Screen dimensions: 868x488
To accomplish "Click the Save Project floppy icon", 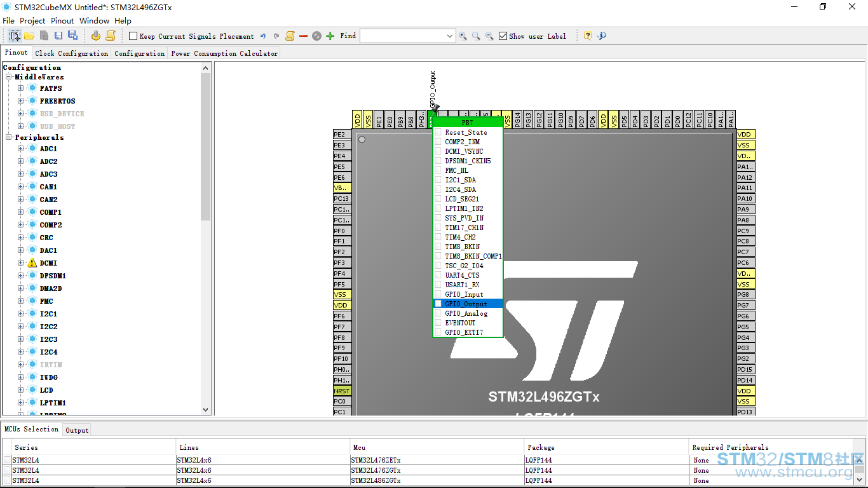I will pyautogui.click(x=58, y=36).
